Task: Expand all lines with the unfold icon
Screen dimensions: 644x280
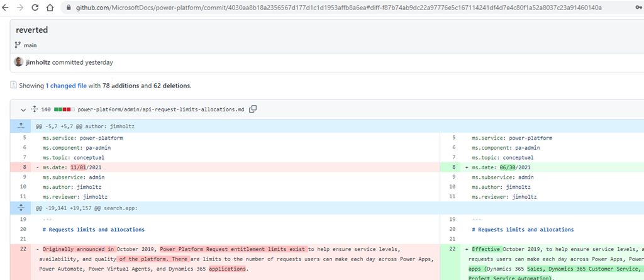Action: point(35,109)
